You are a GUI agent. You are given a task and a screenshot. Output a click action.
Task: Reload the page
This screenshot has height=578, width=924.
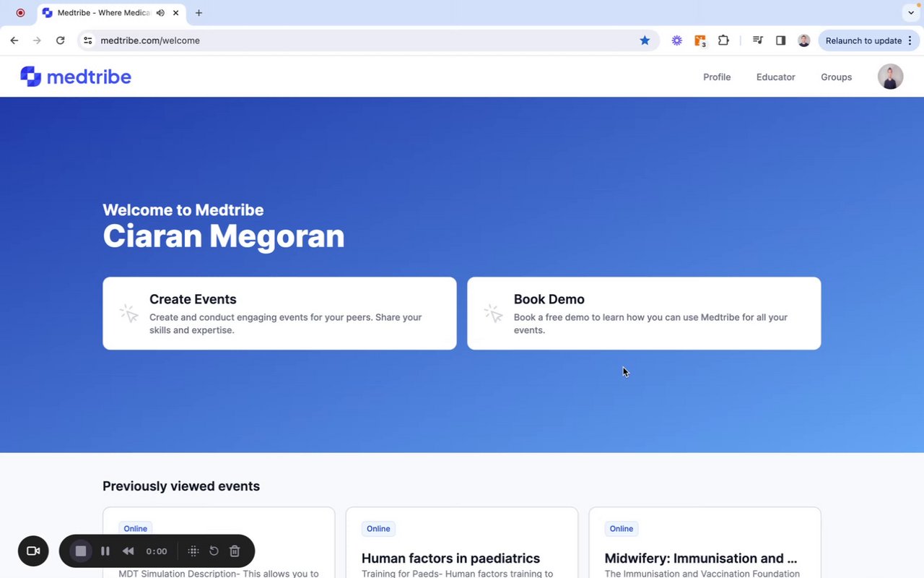pyautogui.click(x=61, y=40)
